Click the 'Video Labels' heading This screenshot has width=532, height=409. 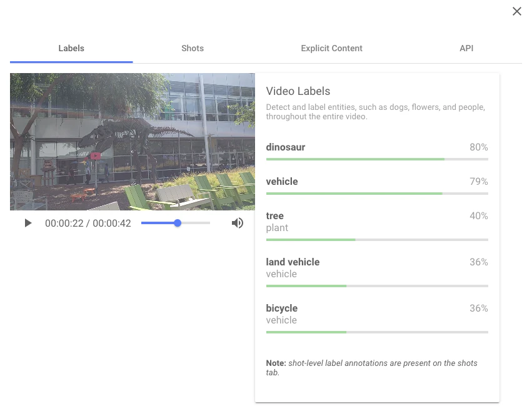298,91
